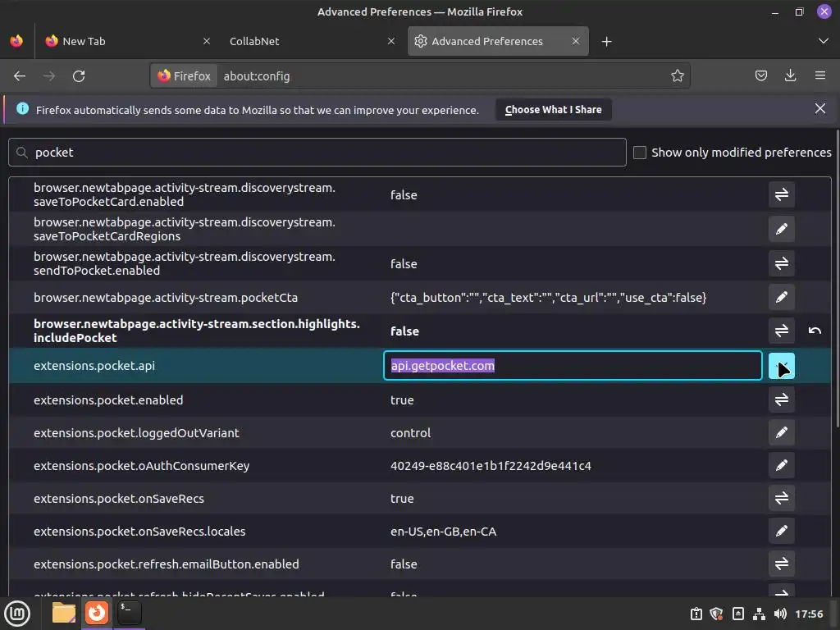Viewport: 840px width, 630px height.
Task: Toggle saveToPocketCard.enabled preference value
Action: 781,194
